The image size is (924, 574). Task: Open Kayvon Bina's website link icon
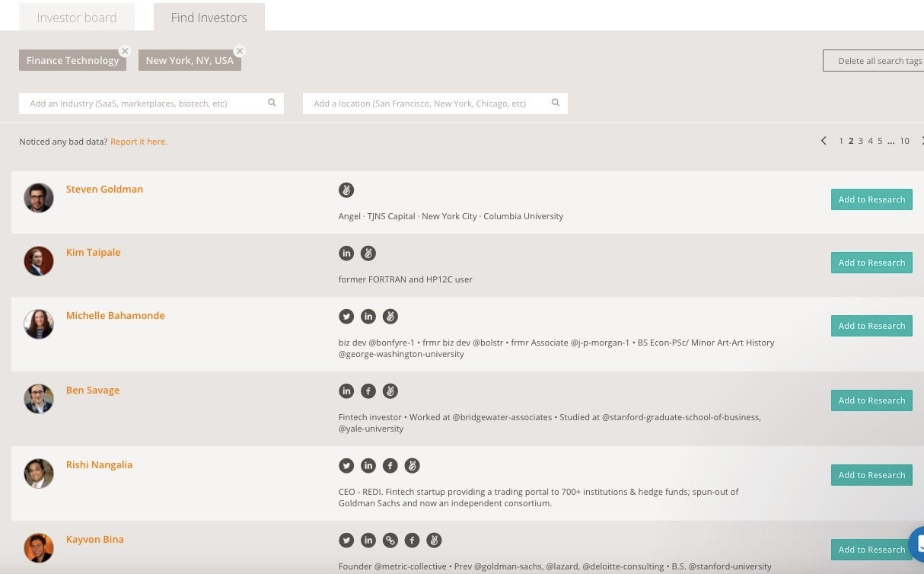click(x=390, y=541)
